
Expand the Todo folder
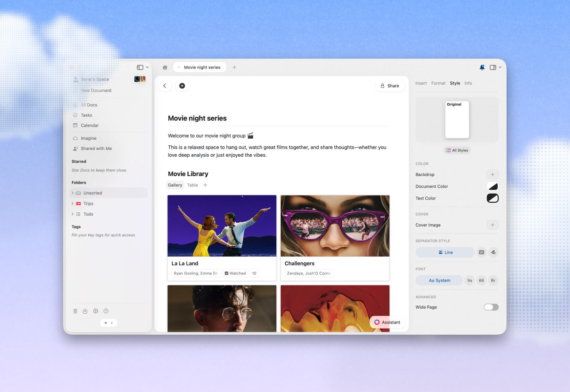(73, 214)
